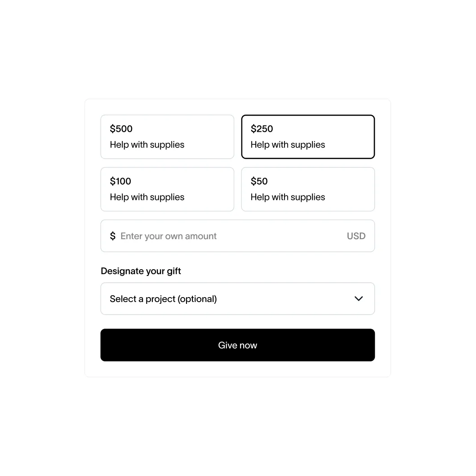
Task: Click "Help with supplies" under $50
Action: coord(288,197)
